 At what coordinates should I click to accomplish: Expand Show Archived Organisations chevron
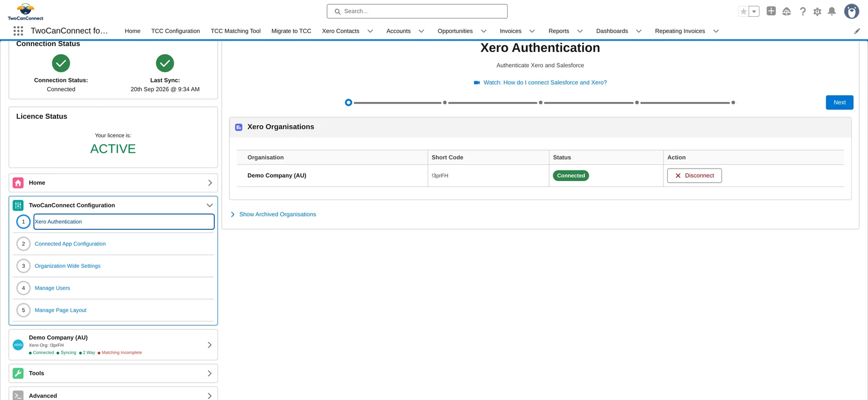tap(233, 215)
